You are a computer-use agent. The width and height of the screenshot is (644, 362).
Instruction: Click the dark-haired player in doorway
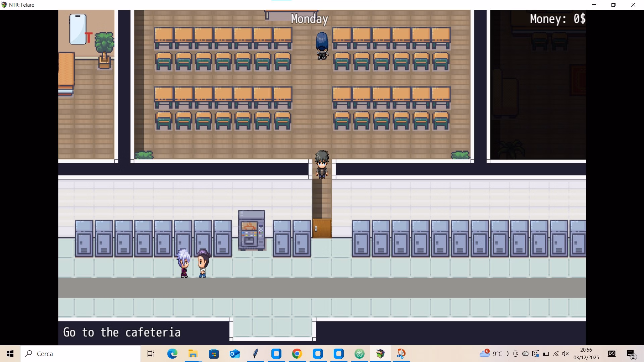322,164
